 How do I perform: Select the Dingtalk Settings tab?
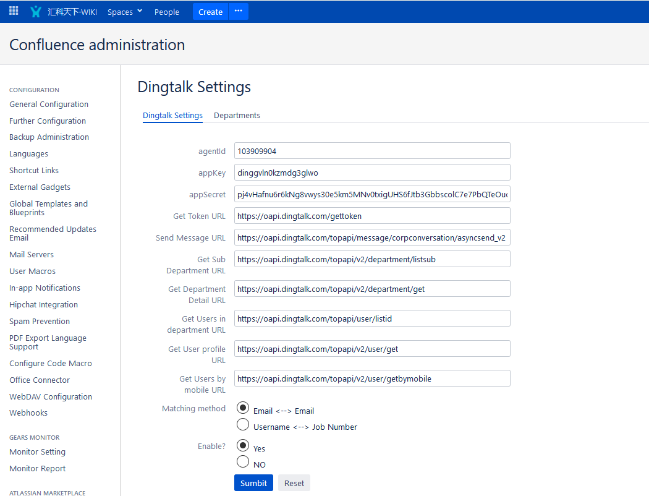pos(172,116)
